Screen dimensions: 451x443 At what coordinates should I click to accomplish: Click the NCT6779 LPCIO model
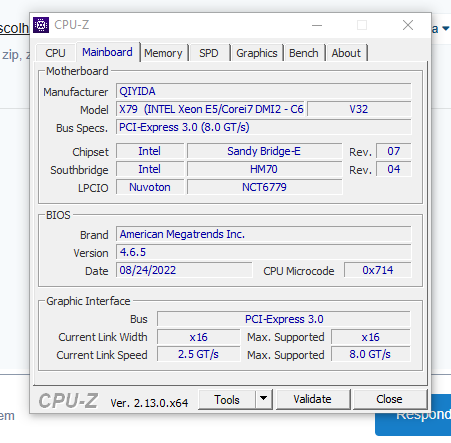tap(264, 187)
